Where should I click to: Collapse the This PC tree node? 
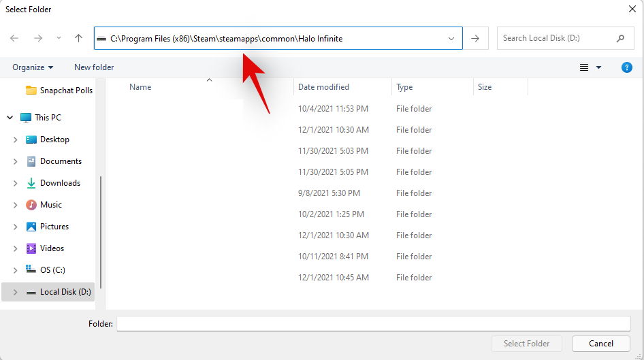[x=10, y=118]
